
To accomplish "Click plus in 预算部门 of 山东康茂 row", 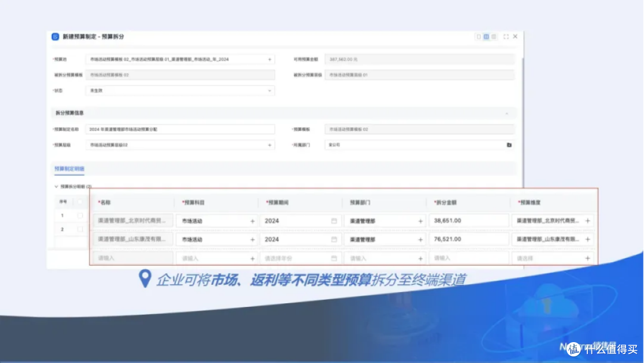I will [420, 239].
